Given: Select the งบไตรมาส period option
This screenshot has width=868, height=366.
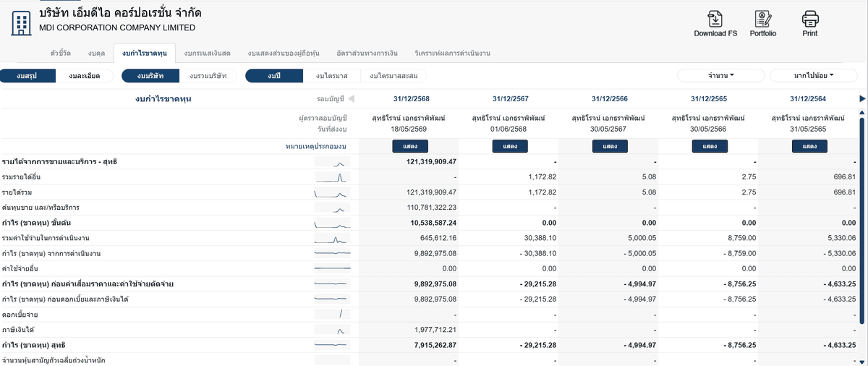Looking at the screenshot, I should (x=332, y=76).
